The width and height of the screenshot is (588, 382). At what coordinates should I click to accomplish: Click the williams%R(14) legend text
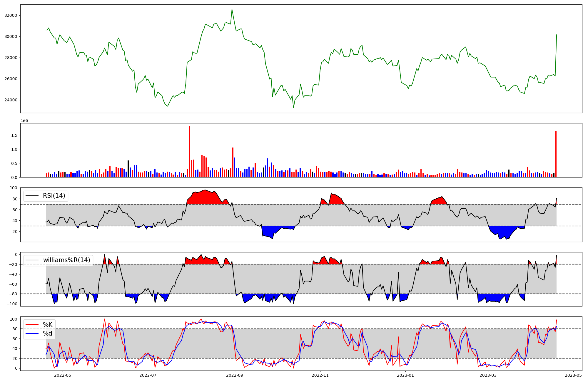(66, 260)
